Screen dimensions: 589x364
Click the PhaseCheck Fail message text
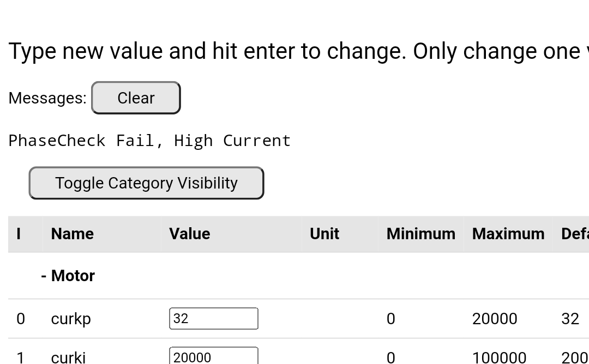(x=149, y=141)
